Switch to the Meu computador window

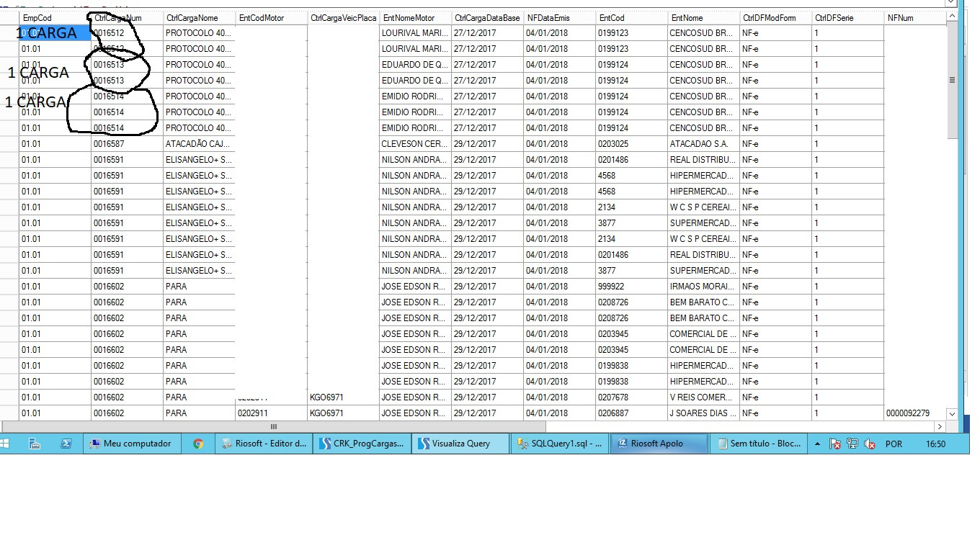point(131,444)
